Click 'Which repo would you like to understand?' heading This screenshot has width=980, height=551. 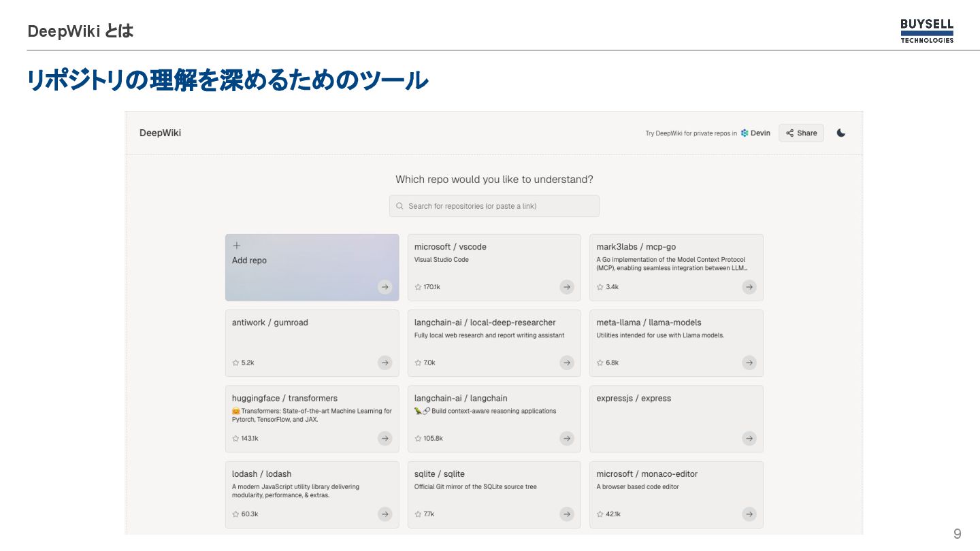[494, 180]
